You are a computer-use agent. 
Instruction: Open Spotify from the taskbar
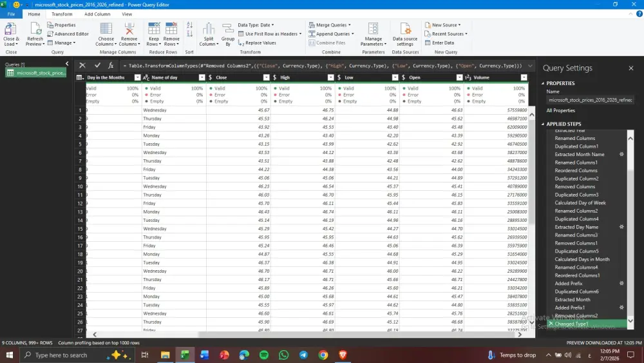(263, 355)
